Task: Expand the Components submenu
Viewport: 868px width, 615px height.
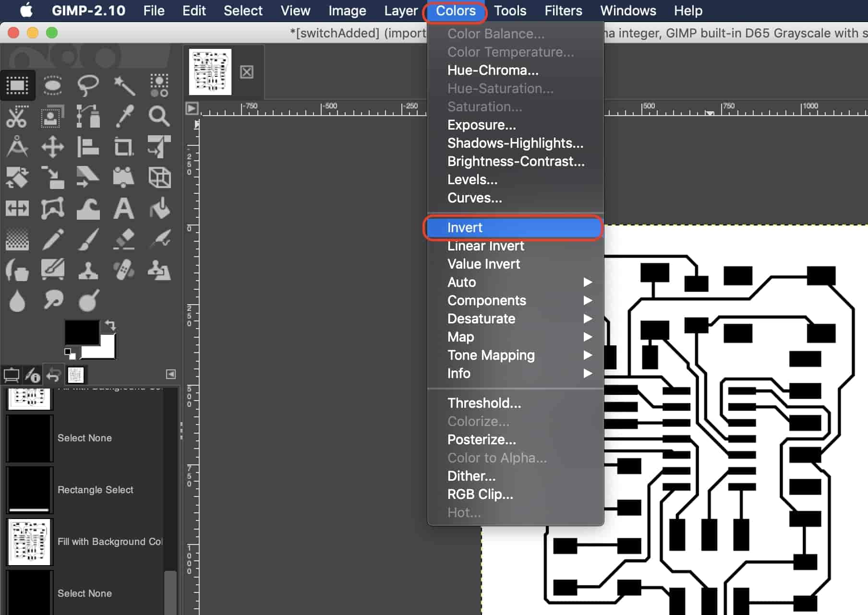Action: point(516,300)
